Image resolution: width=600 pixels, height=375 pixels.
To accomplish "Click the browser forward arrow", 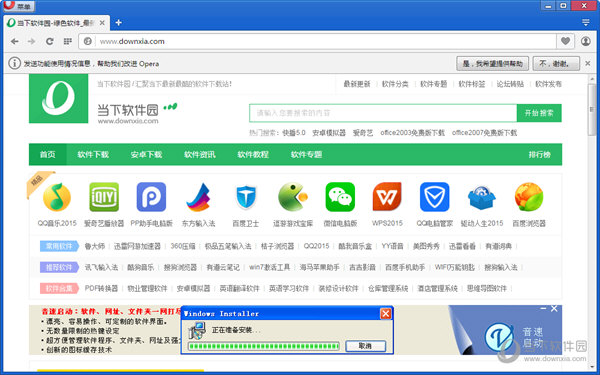I will tap(32, 41).
